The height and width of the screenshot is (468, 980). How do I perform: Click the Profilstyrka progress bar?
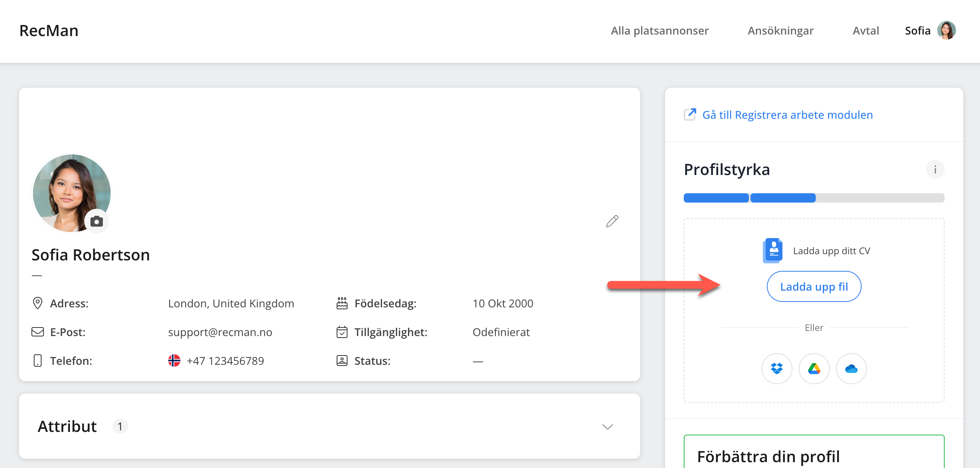814,198
